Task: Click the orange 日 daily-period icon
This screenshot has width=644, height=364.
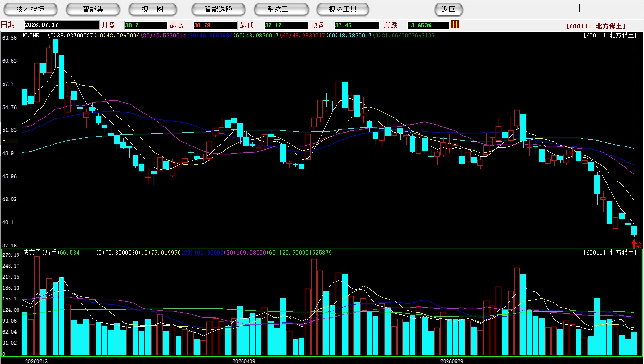Action: (x=455, y=25)
